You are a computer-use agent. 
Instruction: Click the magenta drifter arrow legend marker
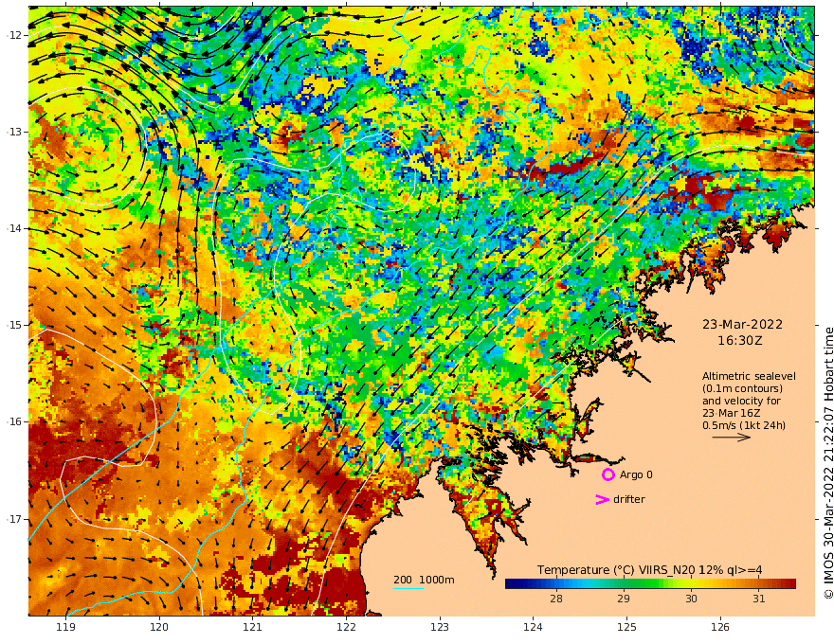point(602,499)
